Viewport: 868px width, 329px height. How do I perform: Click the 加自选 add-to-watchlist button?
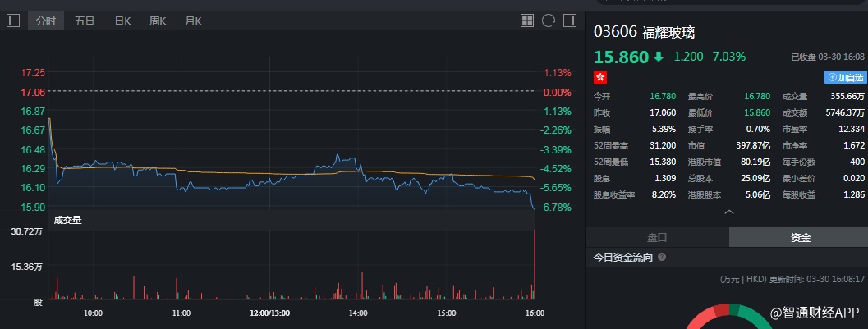(x=845, y=77)
